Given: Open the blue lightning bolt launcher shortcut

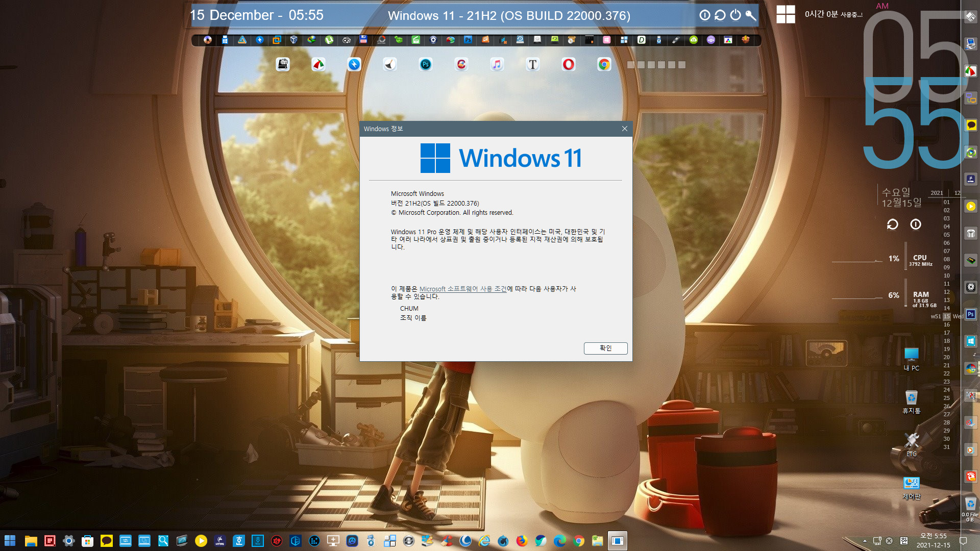Looking at the screenshot, I should 354,64.
